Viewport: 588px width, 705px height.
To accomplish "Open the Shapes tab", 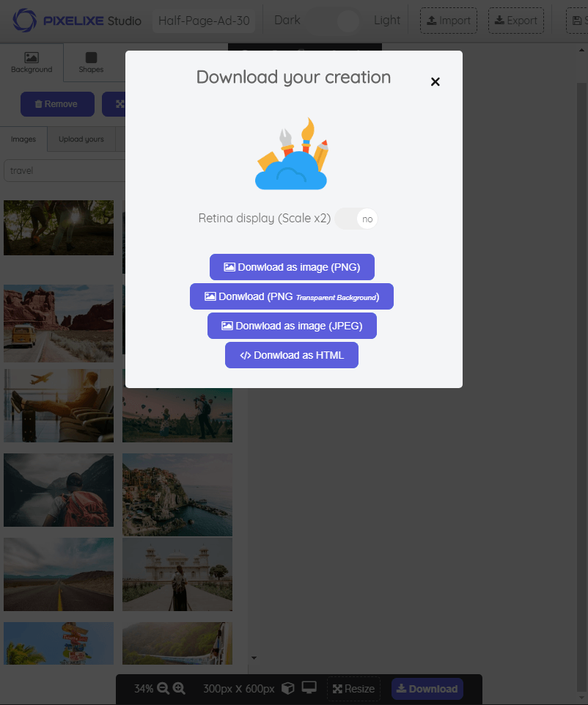I will [91, 62].
